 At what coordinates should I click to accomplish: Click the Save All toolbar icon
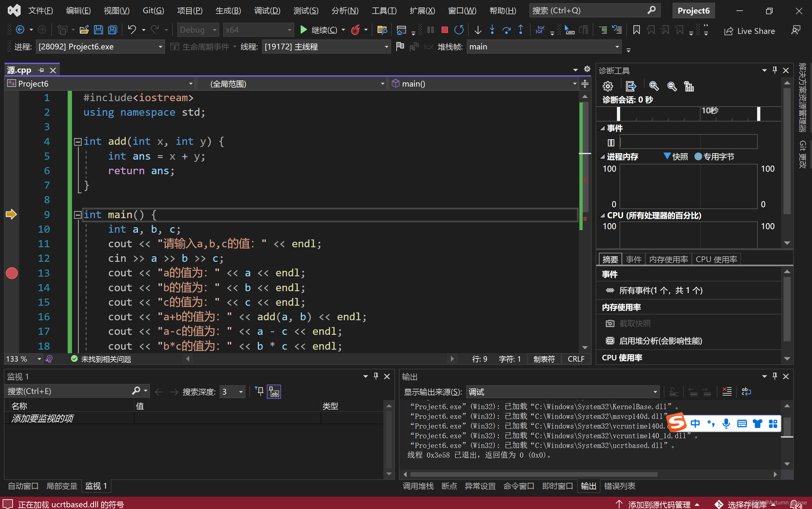pos(113,30)
